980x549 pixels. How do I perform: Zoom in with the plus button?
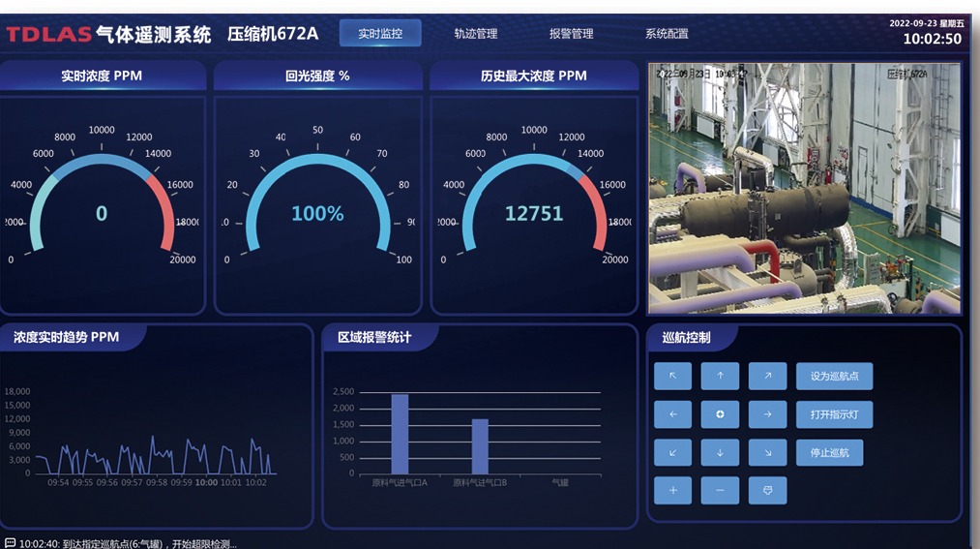click(x=672, y=490)
